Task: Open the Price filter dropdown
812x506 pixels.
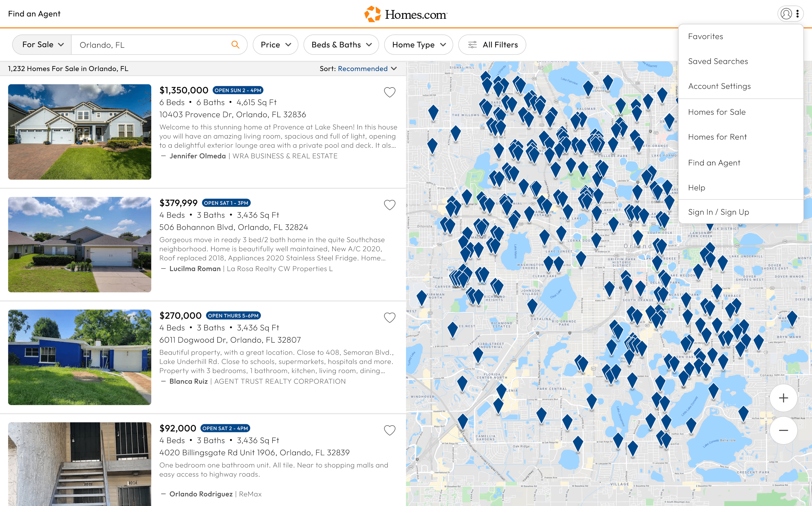Action: click(276, 45)
